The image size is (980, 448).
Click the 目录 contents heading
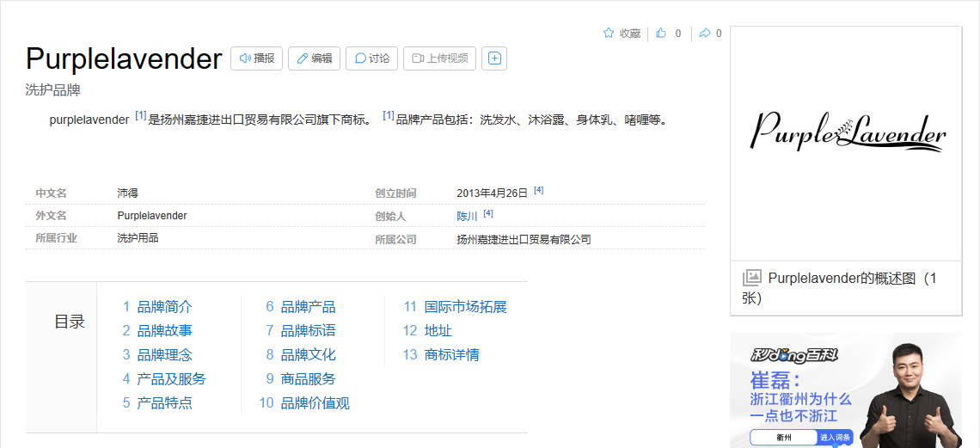pyautogui.click(x=70, y=322)
